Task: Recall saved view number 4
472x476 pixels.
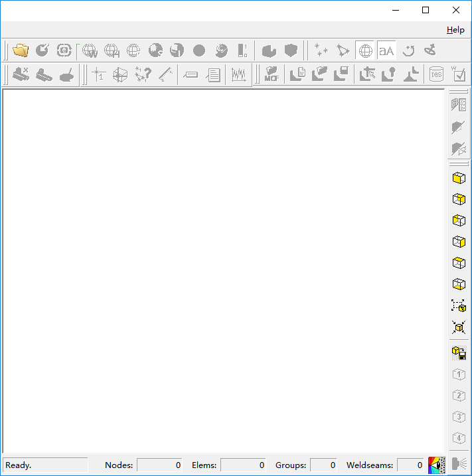Action: (459, 438)
